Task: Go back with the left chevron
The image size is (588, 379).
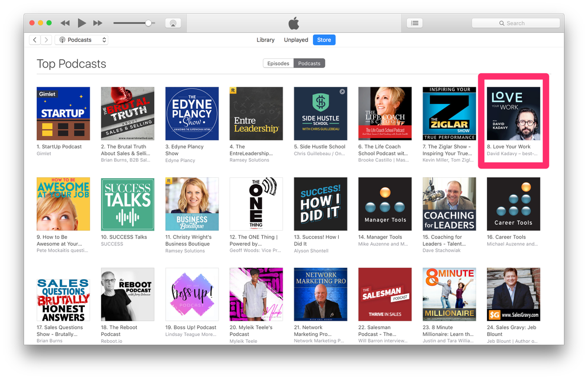Action: [34, 40]
